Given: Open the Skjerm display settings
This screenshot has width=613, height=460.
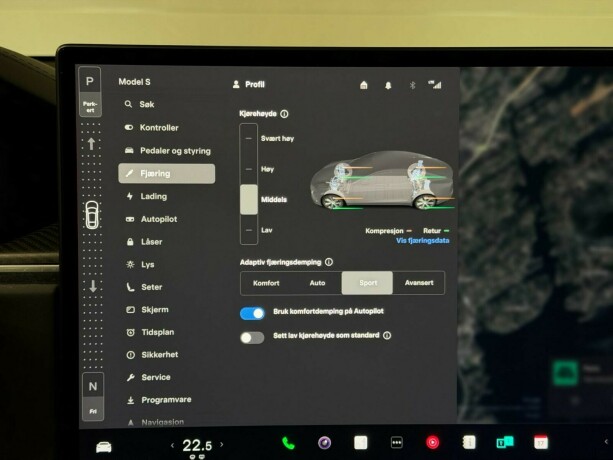Looking at the screenshot, I should 147,310.
